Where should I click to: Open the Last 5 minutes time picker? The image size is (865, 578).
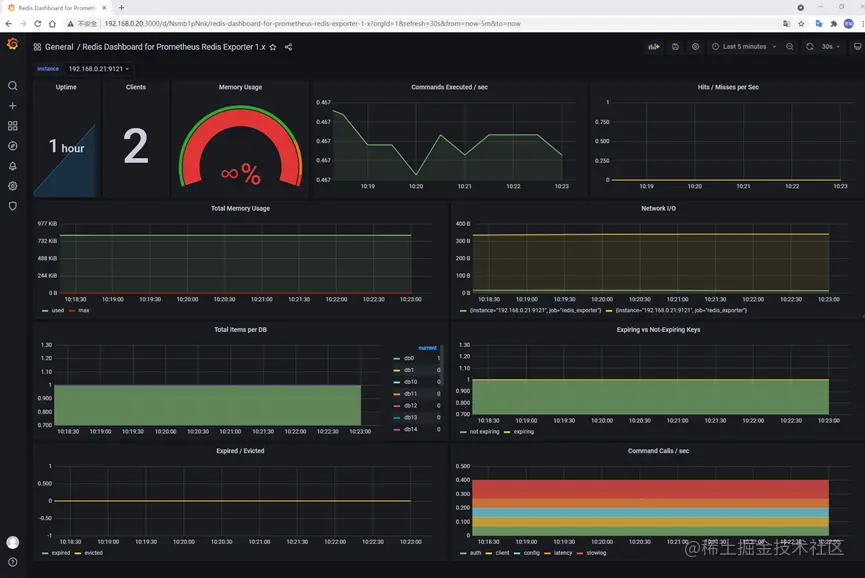[x=744, y=47]
